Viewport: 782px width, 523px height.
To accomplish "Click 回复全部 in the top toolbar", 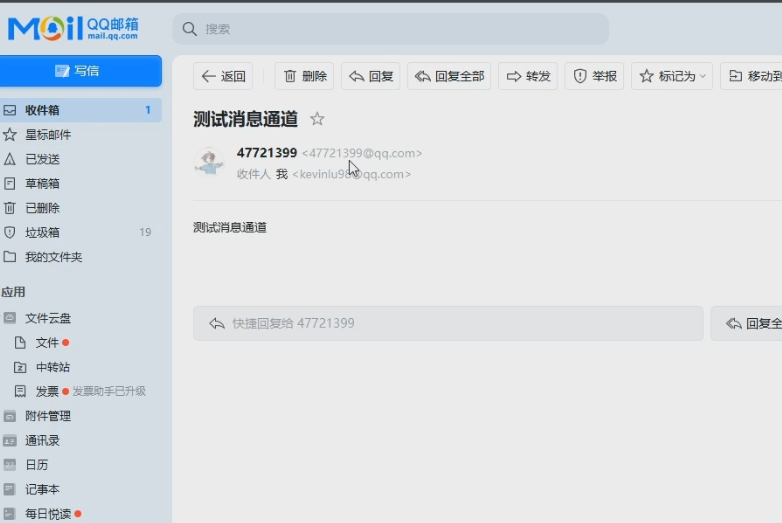I will tap(449, 76).
